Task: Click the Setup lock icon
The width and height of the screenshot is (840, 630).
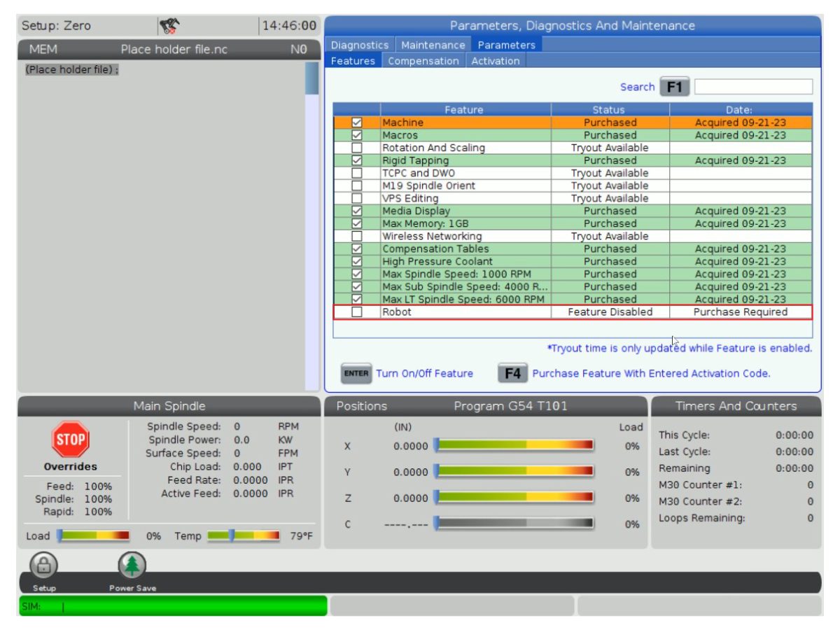Action: point(44,565)
